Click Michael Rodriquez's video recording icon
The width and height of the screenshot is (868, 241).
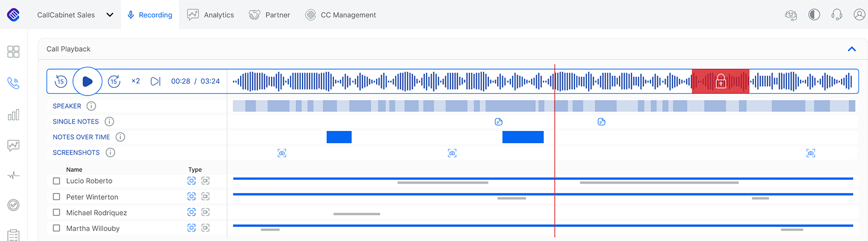click(205, 212)
